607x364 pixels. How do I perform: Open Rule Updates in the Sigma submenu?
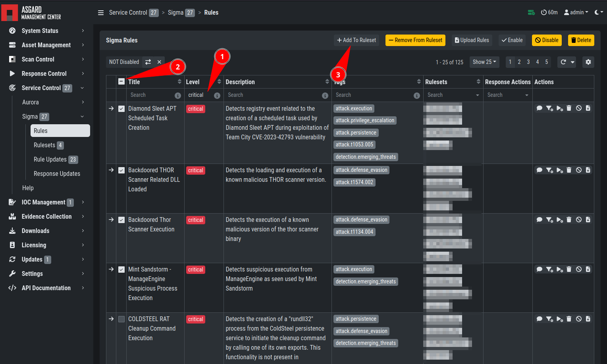coord(56,159)
